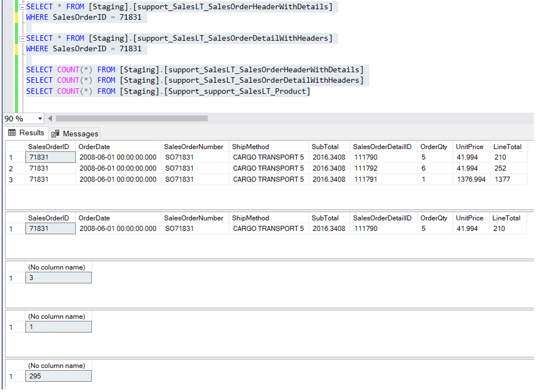The width and height of the screenshot is (543, 392).
Task: Open the 90 % zoom dropdown
Action: coord(40,119)
